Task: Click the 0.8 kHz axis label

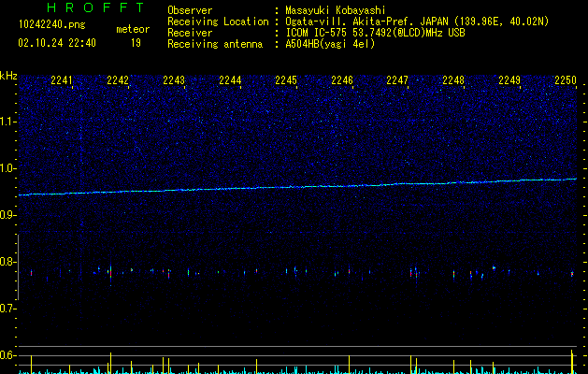Action: (7, 262)
